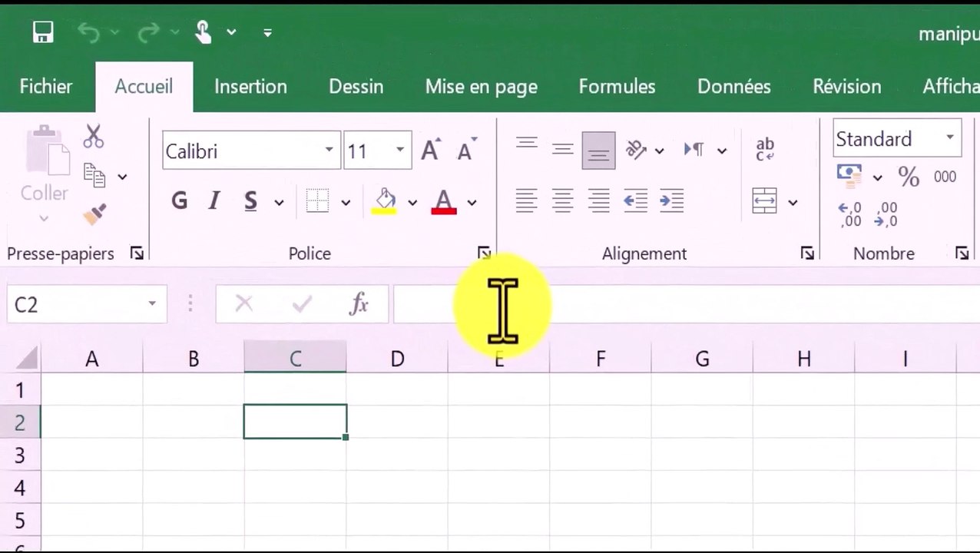980x553 pixels.
Task: Toggle italic with I button
Action: tap(214, 201)
